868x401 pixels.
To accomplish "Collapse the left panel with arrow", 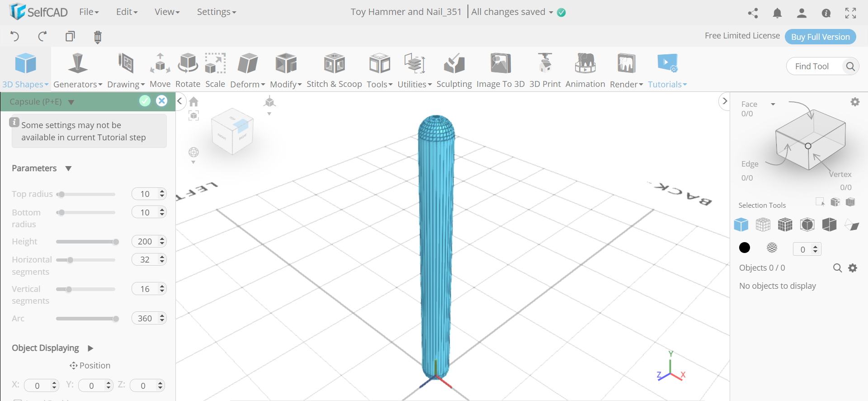I will (x=180, y=101).
